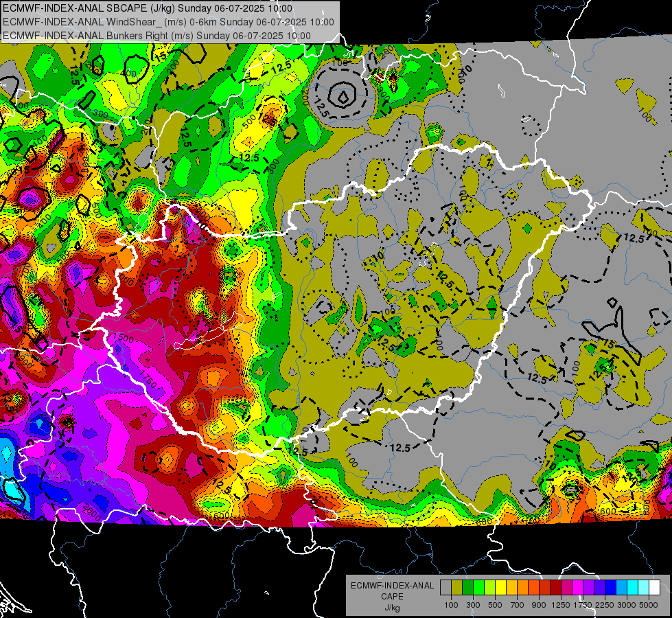Click the legend title ECMWF-INDEX-ANAL

(x=392, y=586)
